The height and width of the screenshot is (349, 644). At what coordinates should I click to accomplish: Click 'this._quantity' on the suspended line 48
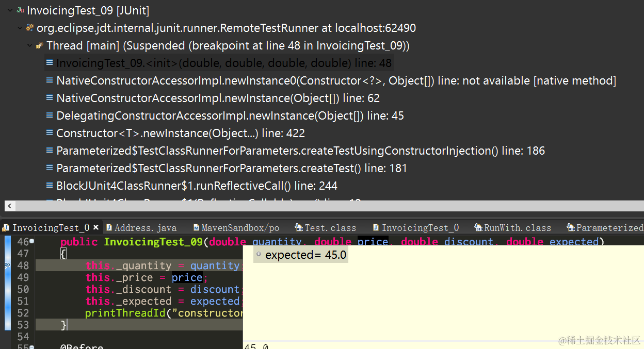click(128, 265)
